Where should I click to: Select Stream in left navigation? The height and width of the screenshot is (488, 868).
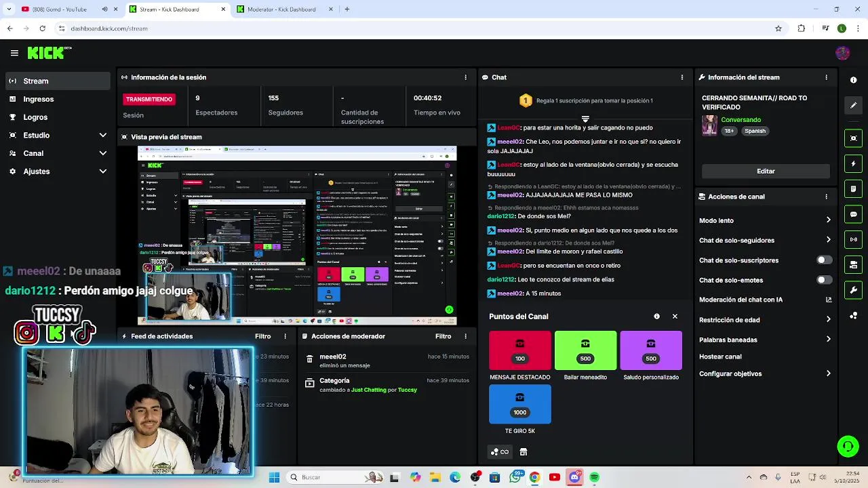pos(58,81)
